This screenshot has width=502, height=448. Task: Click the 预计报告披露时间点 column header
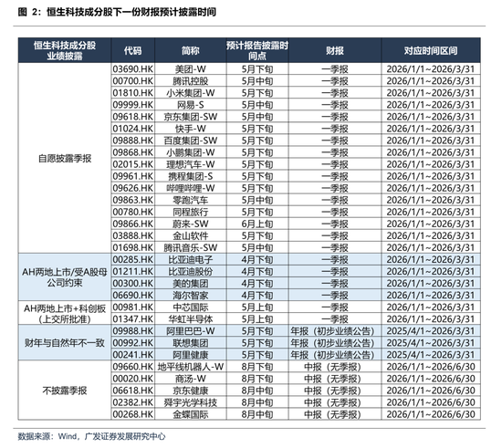tap(257, 50)
